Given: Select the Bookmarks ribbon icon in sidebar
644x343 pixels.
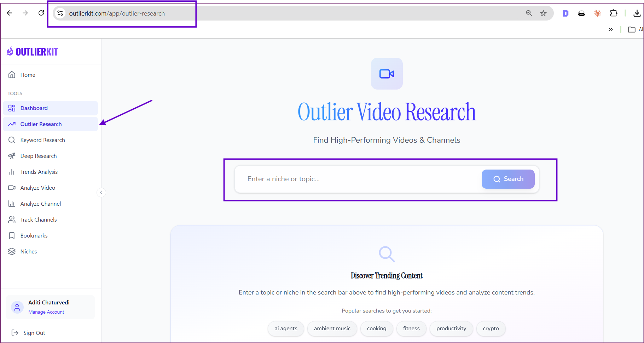Looking at the screenshot, I should click(x=12, y=235).
